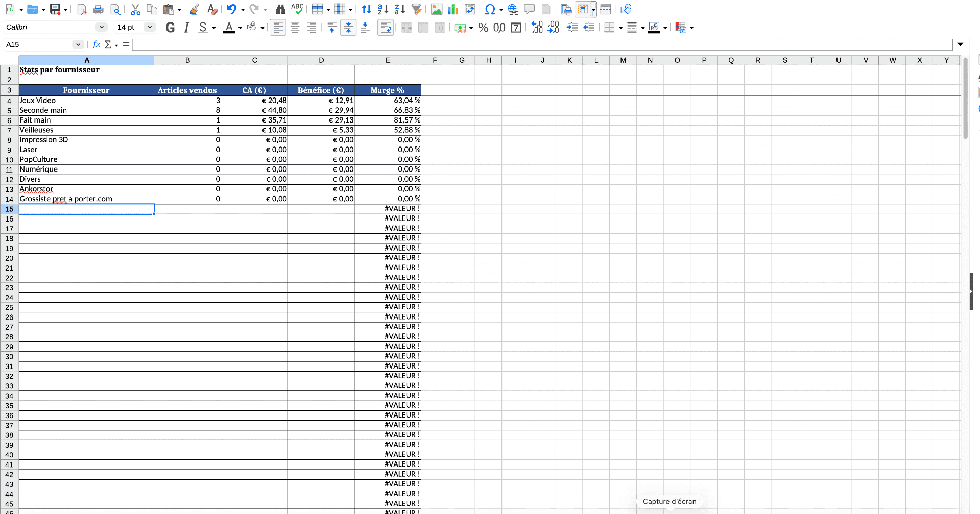
Task: Click the formula input line
Action: 541,45
